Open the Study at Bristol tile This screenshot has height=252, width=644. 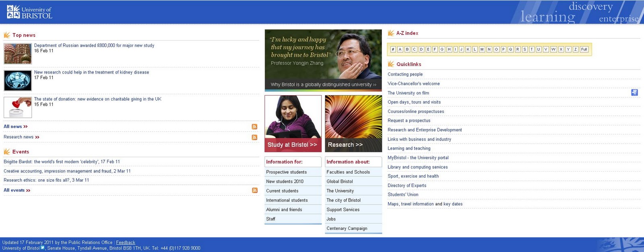(x=293, y=124)
